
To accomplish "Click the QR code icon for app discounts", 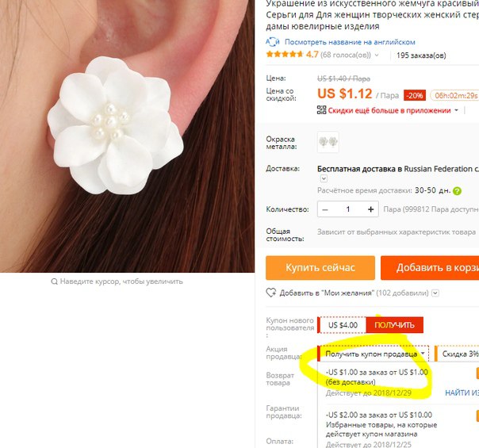I will (321, 110).
